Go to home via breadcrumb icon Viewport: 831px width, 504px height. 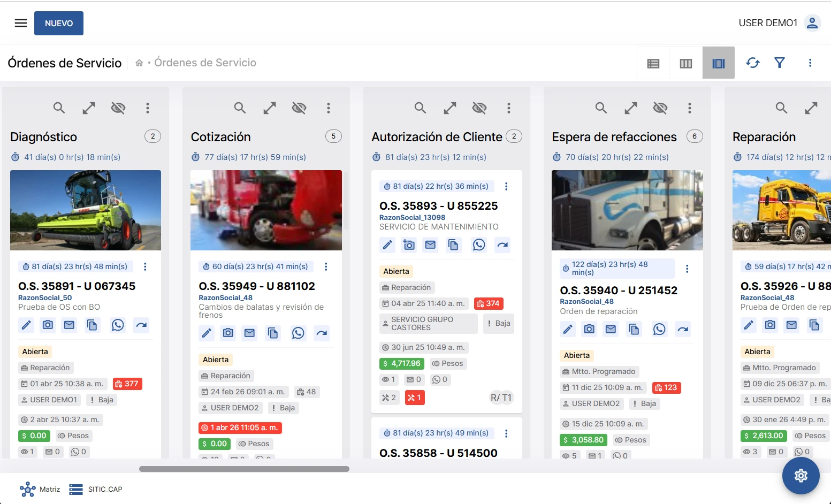point(139,63)
